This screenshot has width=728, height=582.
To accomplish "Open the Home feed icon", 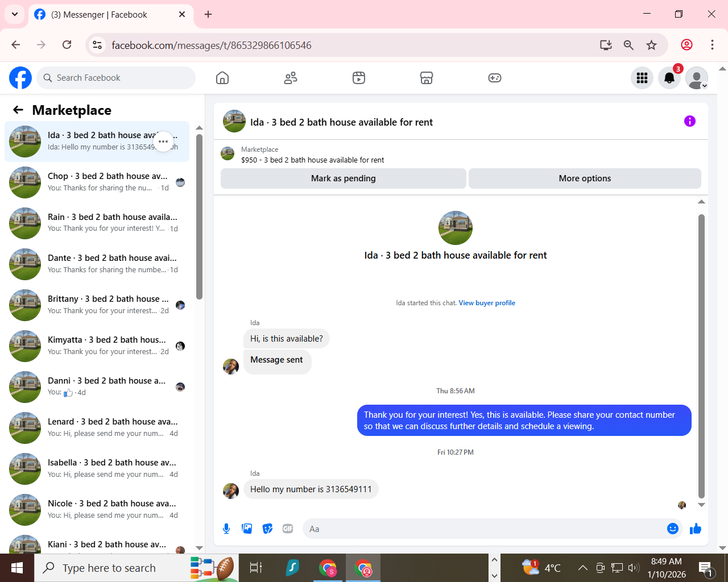I will coord(222,78).
